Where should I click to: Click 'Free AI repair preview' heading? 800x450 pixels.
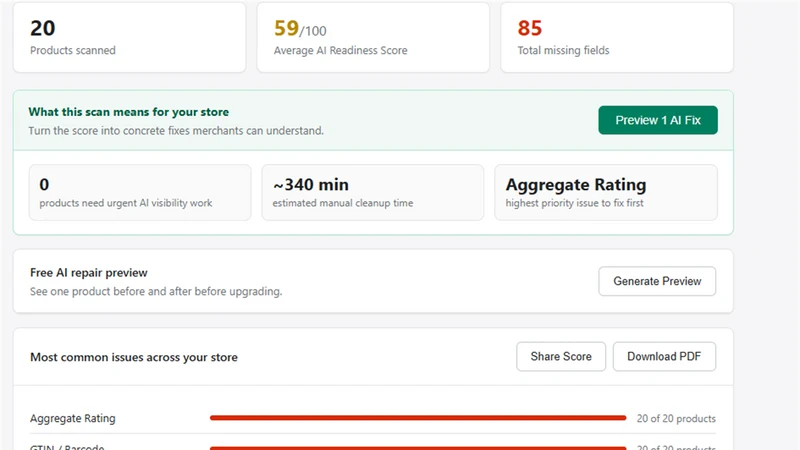(89, 272)
